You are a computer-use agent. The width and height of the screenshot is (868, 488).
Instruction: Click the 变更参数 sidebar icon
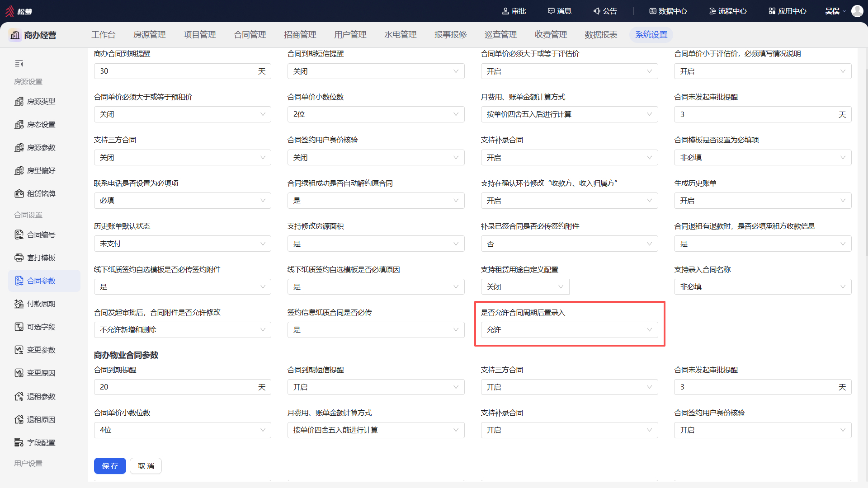pos(19,350)
